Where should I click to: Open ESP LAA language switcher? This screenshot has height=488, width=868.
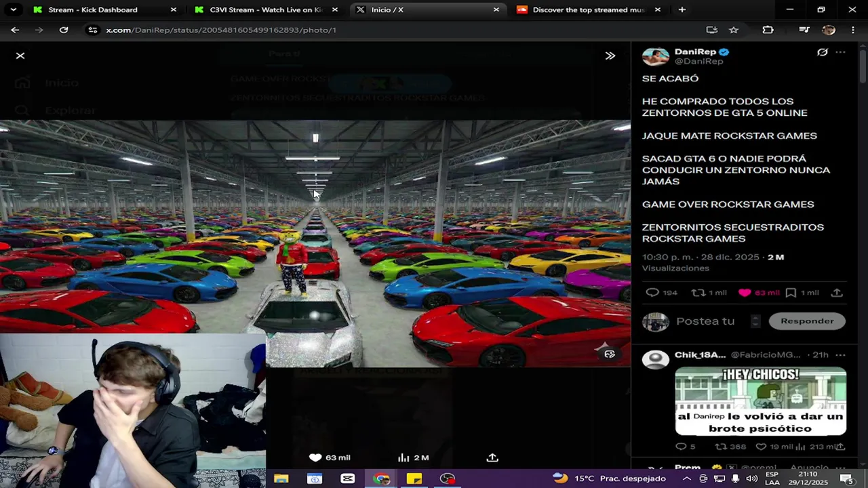coord(772,479)
